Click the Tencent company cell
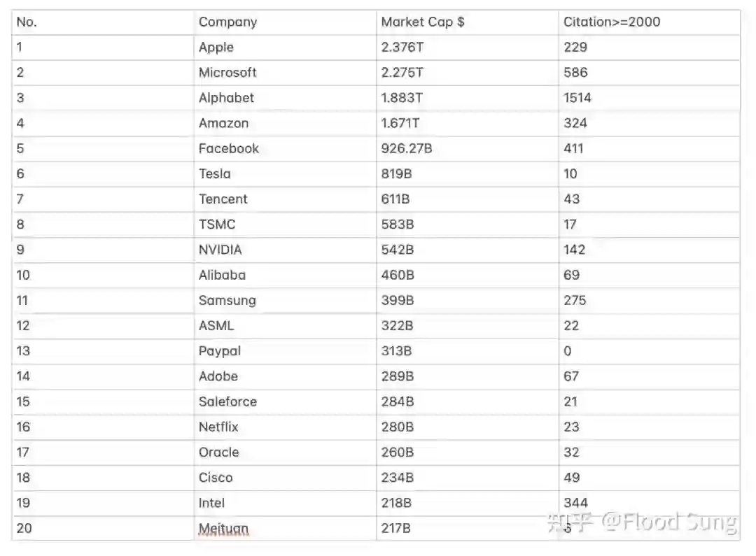 (223, 199)
